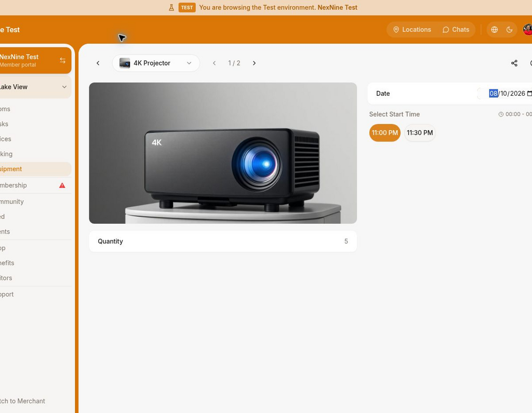Click the 1 / 2 page indicator
532x413 pixels.
click(x=234, y=63)
